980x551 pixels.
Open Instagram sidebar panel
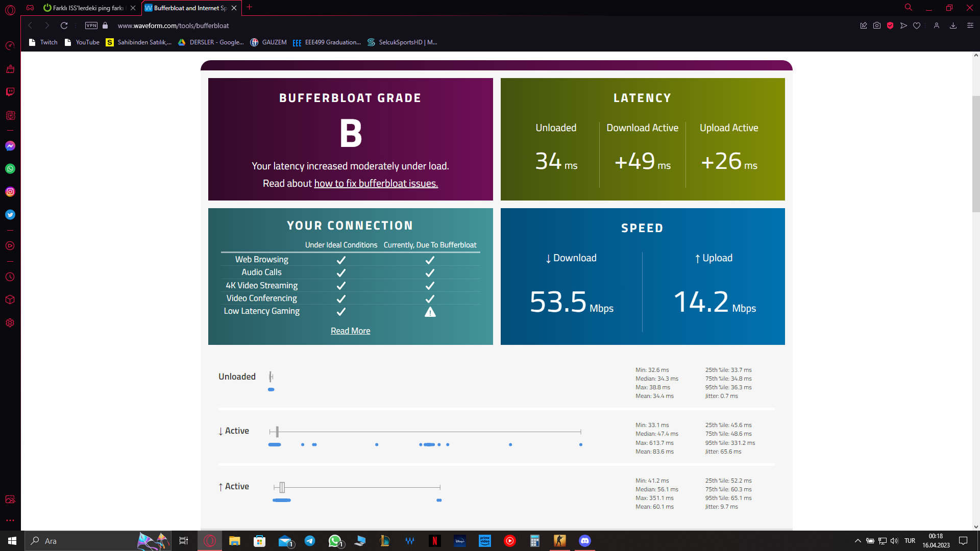point(10,192)
